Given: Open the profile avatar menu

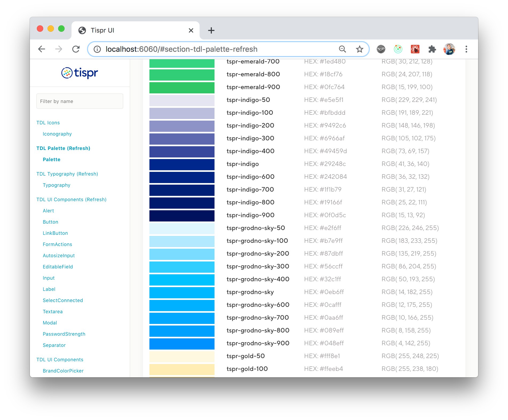Looking at the screenshot, I should 449,49.
